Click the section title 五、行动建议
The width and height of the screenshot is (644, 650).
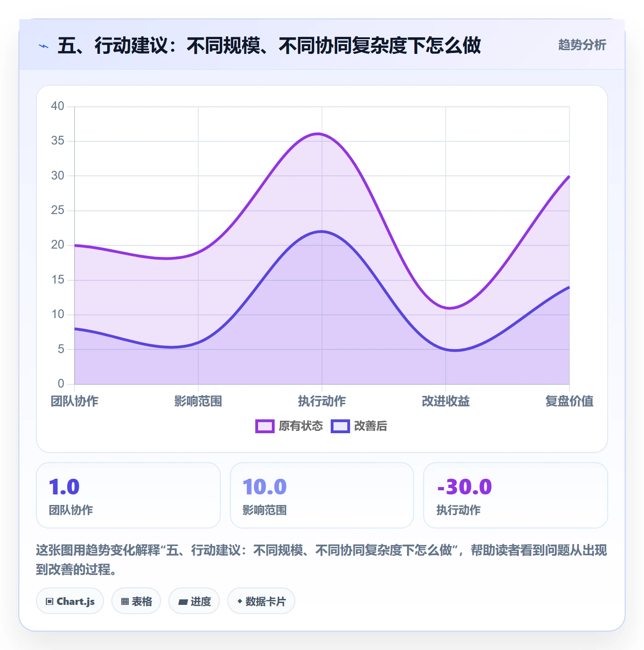point(269,46)
